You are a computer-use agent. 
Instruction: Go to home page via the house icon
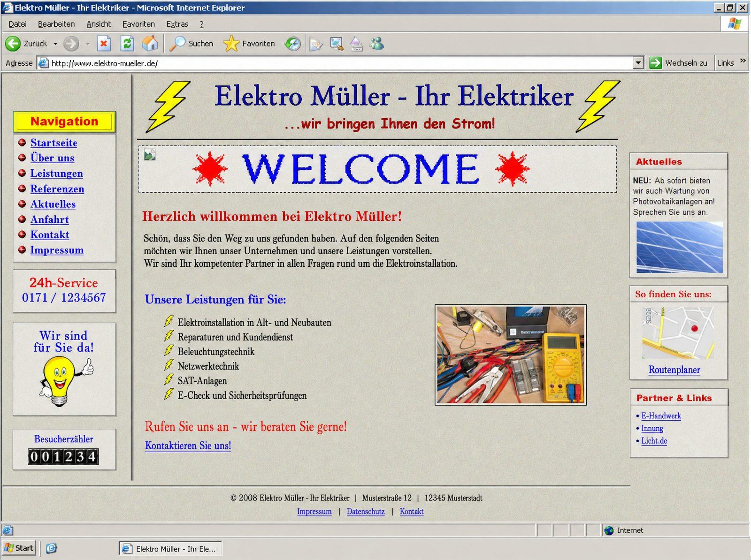tap(150, 44)
